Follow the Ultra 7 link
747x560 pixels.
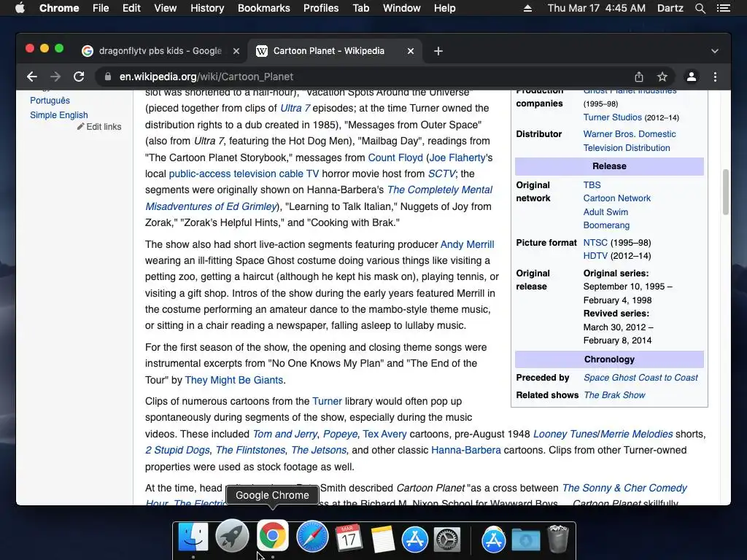click(x=295, y=108)
